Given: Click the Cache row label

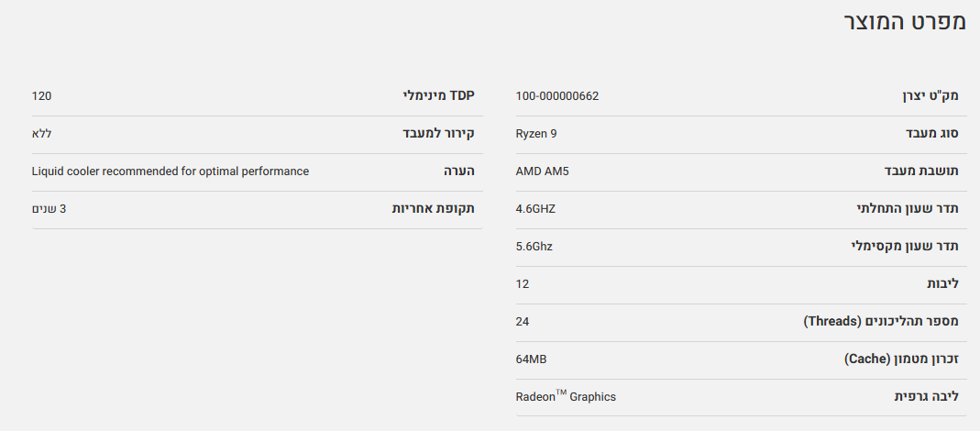Looking at the screenshot, I should click(x=901, y=359).
